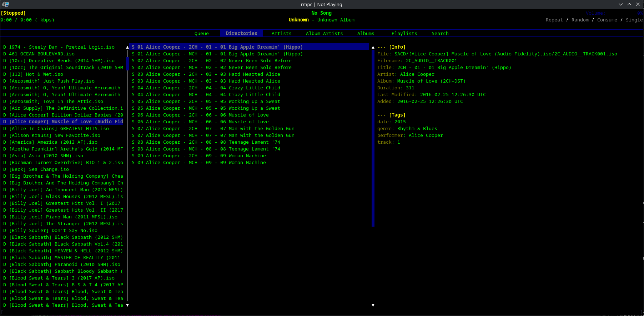Select '[Alison Krauss] New Favorite.iso'

[x=63, y=135]
